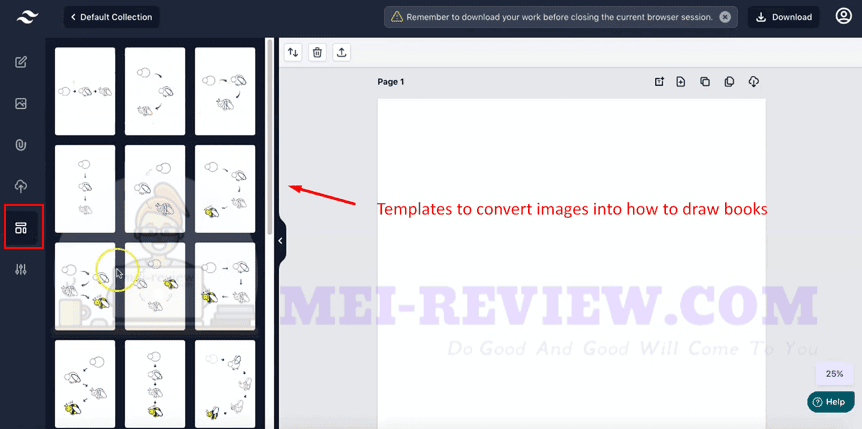This screenshot has width=862, height=429.
Task: Click the templates panel vertical scrollbar
Action: tap(269, 138)
